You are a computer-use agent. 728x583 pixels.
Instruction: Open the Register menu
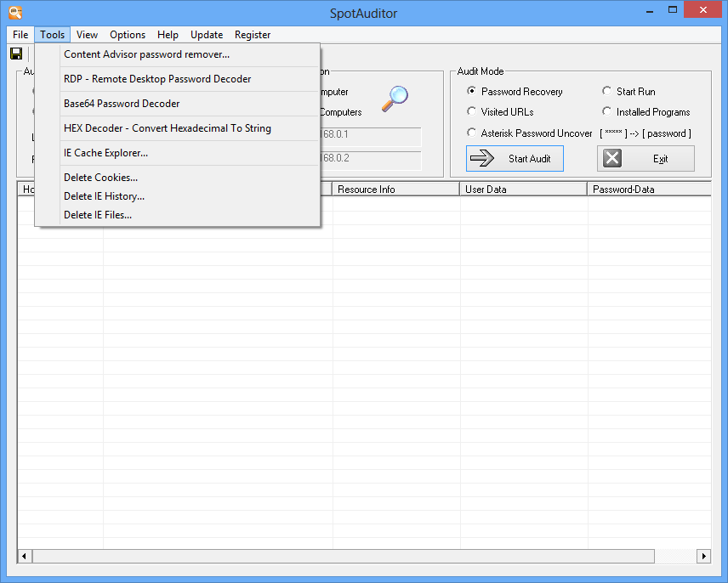click(252, 35)
